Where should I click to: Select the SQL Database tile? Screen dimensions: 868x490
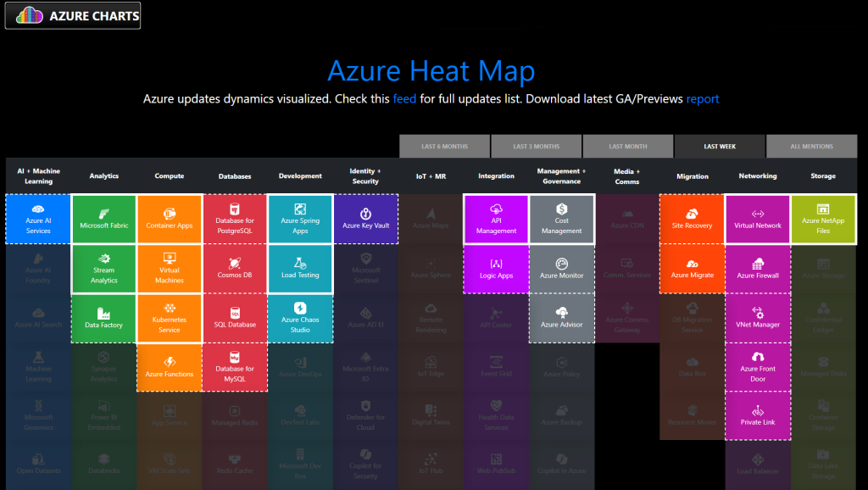click(235, 319)
